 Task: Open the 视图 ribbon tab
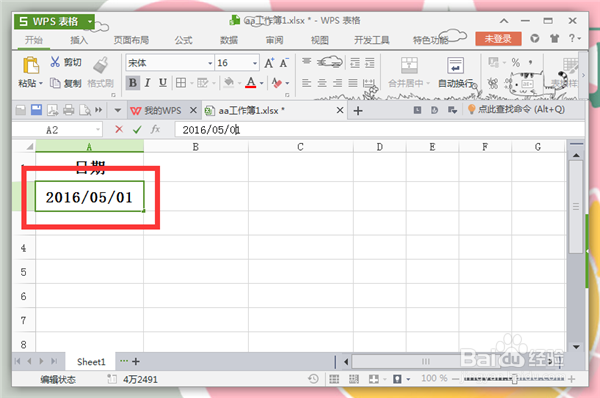tap(320, 40)
